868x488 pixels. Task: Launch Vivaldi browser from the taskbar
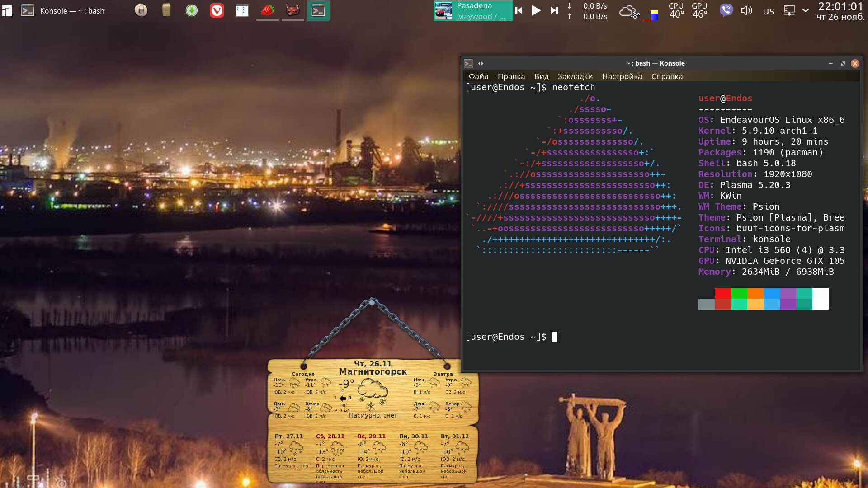point(217,10)
